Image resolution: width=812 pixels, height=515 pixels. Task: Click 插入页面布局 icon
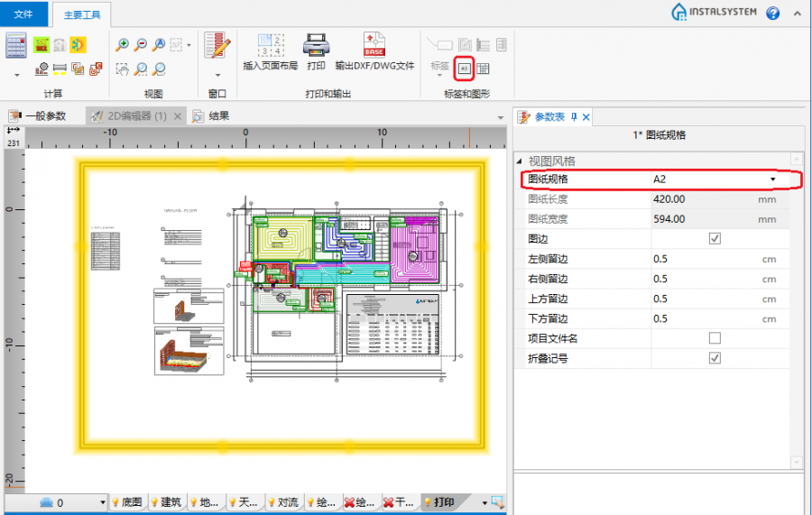point(270,44)
